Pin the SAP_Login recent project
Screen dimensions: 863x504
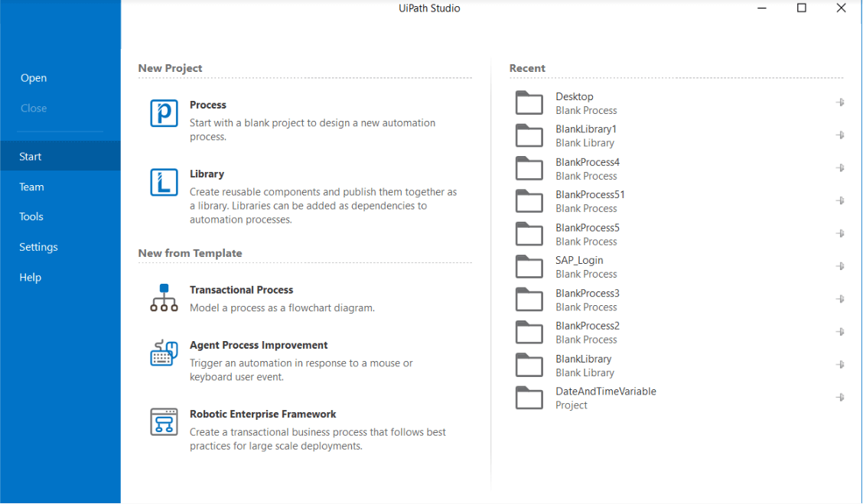point(840,265)
